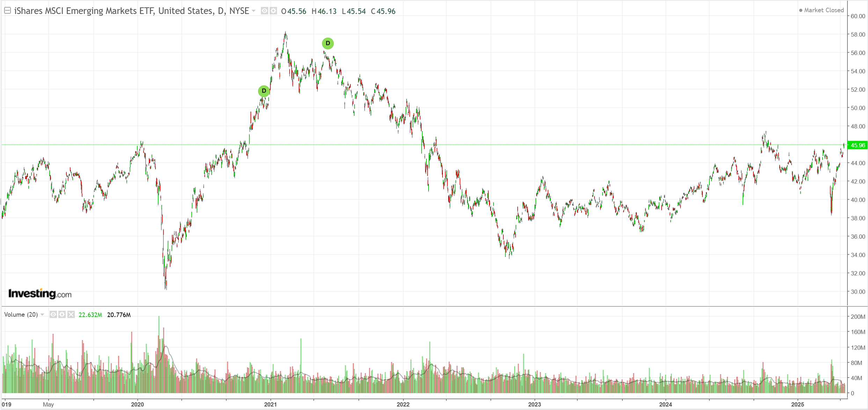Screen dimensions: 868x410
Task: Click the Investing.com logo
Action: click(x=40, y=294)
